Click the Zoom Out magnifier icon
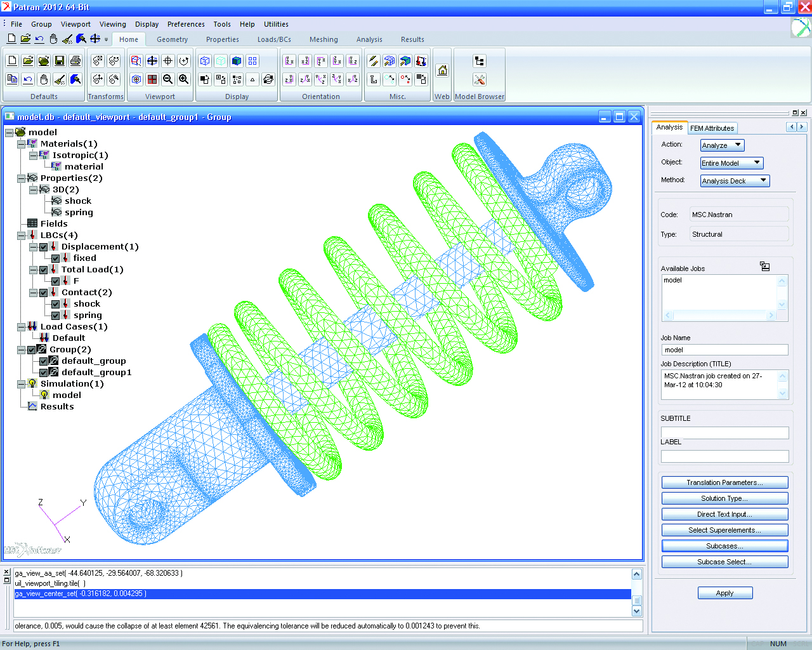This screenshot has height=650, width=812. point(168,79)
